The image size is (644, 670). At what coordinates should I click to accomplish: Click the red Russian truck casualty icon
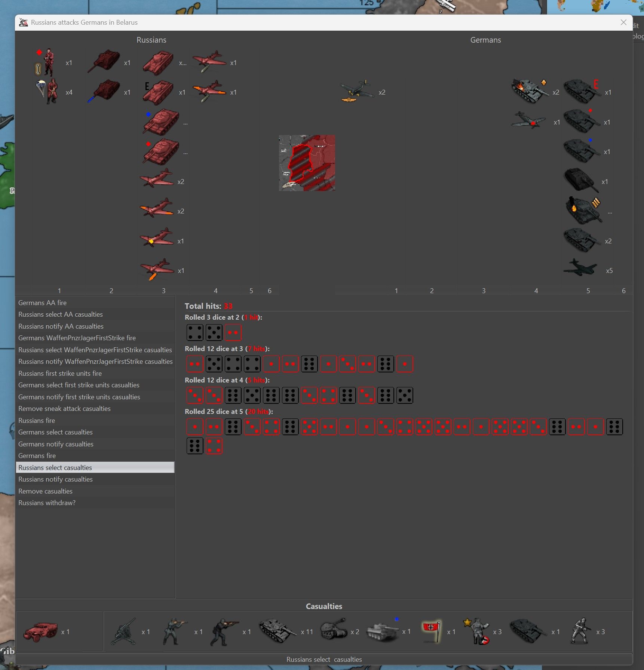(40, 631)
